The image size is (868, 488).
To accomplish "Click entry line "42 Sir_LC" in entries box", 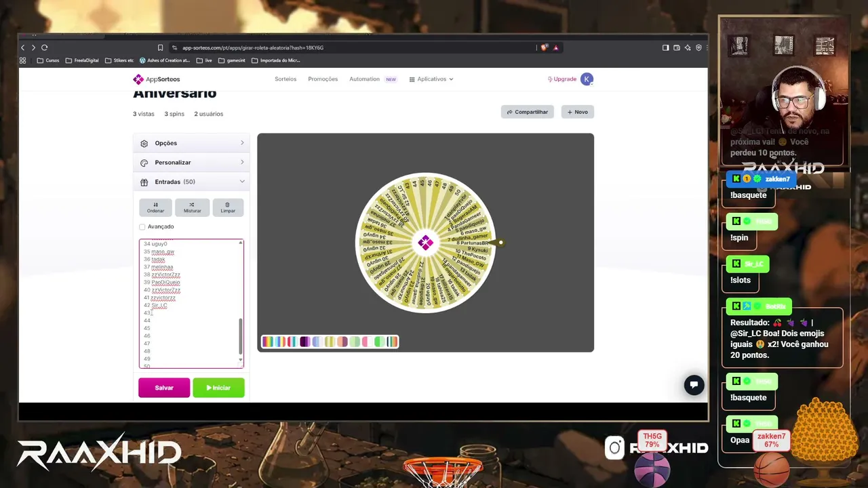I will [155, 305].
